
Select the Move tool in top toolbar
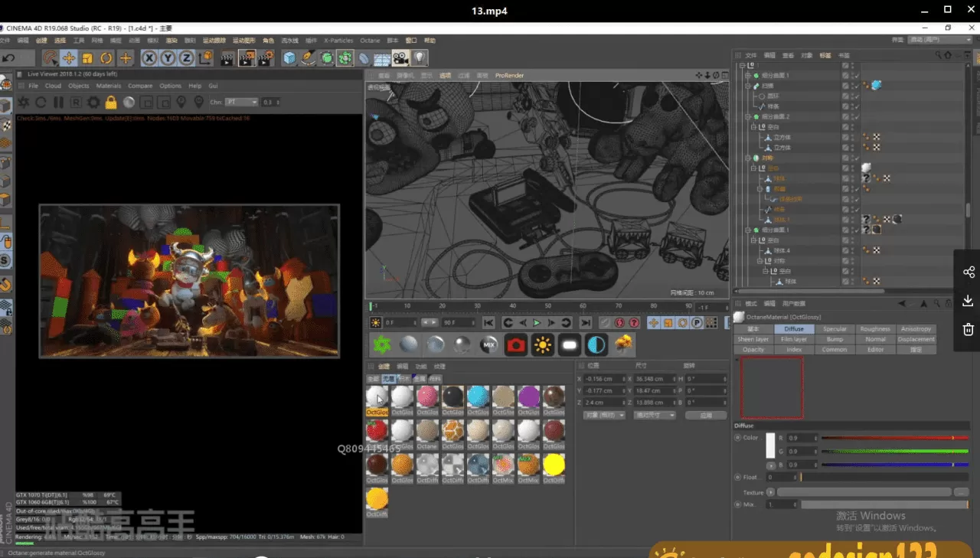(x=69, y=58)
